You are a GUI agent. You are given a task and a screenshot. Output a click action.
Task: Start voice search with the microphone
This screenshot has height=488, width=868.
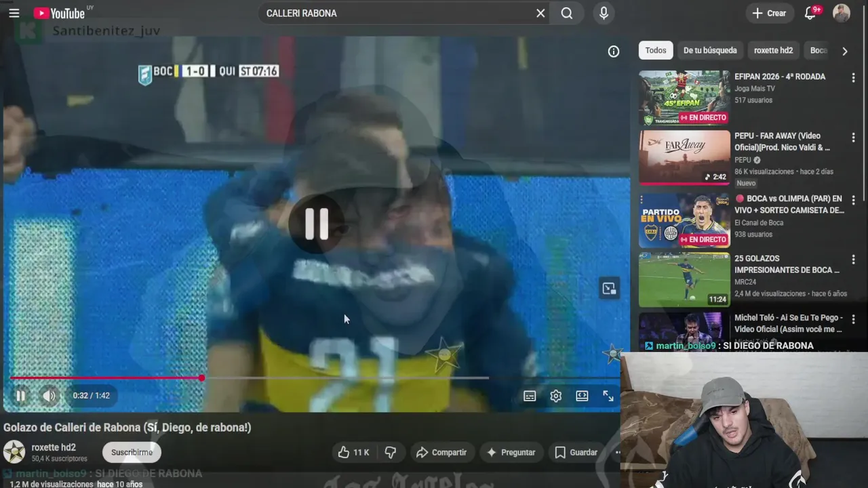604,13
